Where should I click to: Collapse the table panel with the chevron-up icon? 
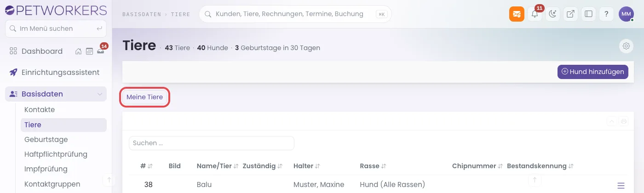[x=612, y=121]
